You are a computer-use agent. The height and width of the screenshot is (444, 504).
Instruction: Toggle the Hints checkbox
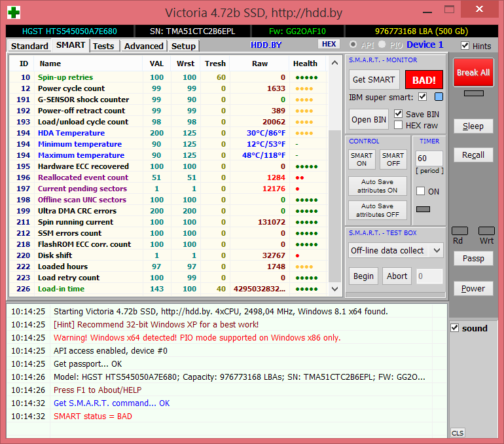[x=465, y=46]
